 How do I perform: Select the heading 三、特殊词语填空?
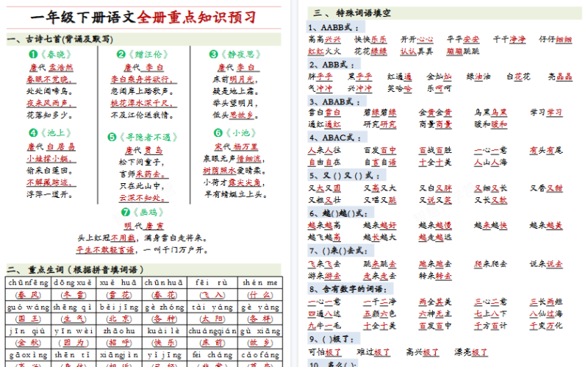(x=352, y=13)
